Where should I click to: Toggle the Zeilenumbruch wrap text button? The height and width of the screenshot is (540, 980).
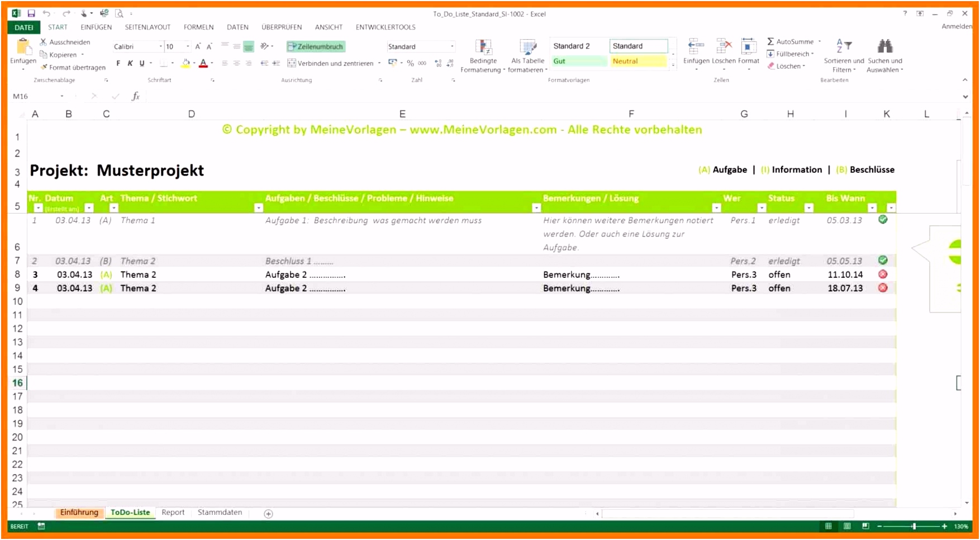(x=316, y=46)
